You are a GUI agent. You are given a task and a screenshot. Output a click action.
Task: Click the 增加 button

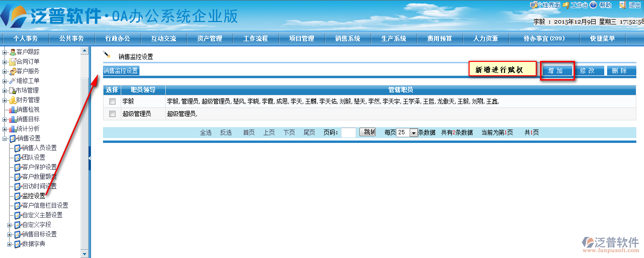coord(556,70)
